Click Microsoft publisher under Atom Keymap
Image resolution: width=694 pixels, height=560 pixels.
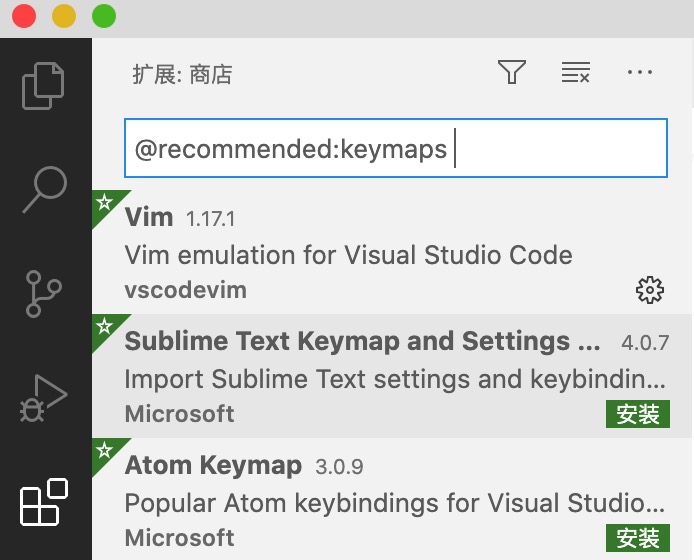[x=179, y=538]
